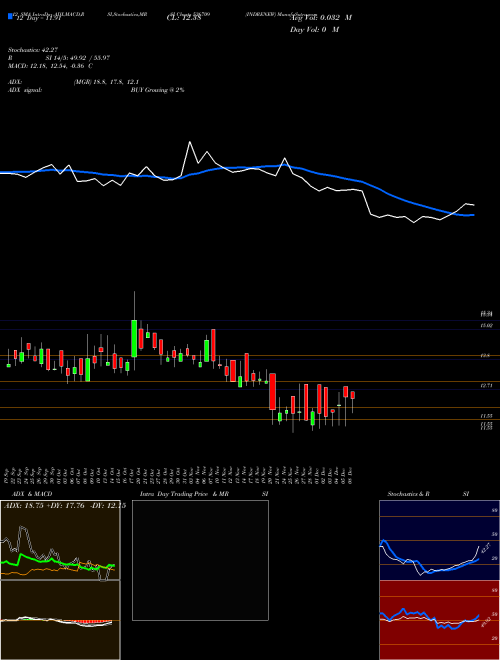Click the 'ADX signal:' label

tap(25, 90)
